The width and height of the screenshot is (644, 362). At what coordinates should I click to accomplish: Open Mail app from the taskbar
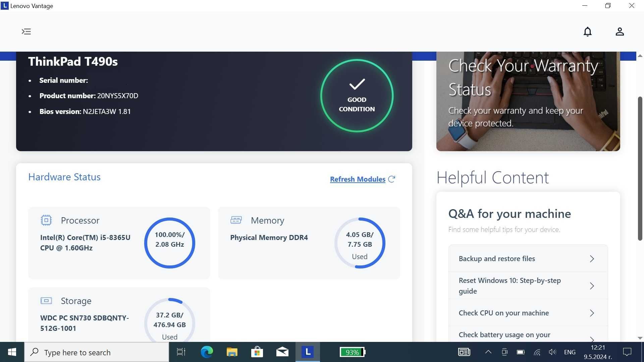(282, 352)
